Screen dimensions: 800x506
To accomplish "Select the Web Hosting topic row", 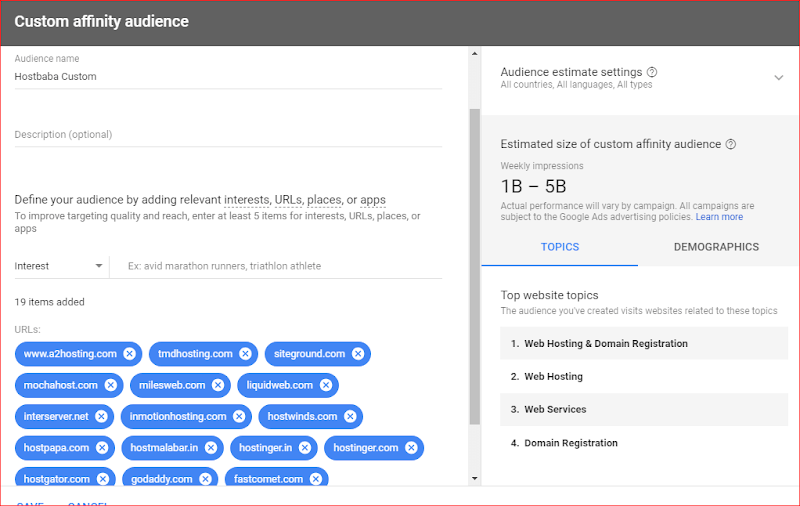I will tap(644, 376).
